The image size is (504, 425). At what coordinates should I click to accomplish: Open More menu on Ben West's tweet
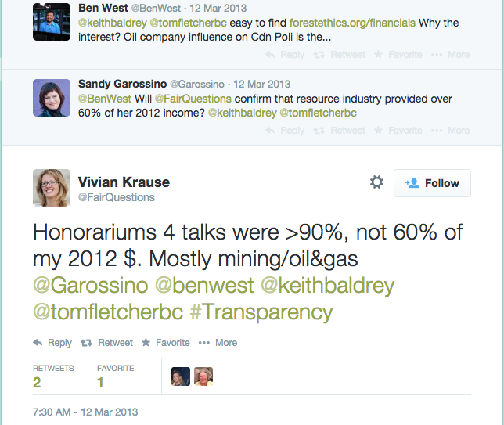pyautogui.click(x=450, y=55)
